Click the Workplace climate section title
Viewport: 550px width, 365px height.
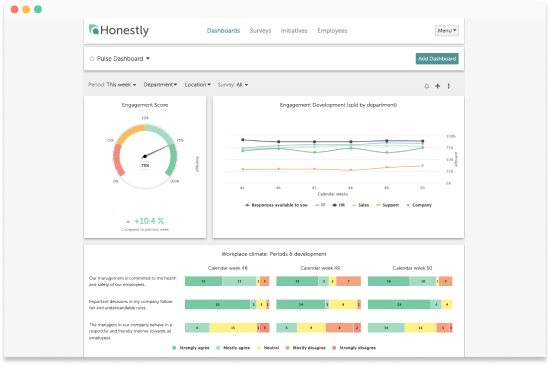pyautogui.click(x=274, y=254)
